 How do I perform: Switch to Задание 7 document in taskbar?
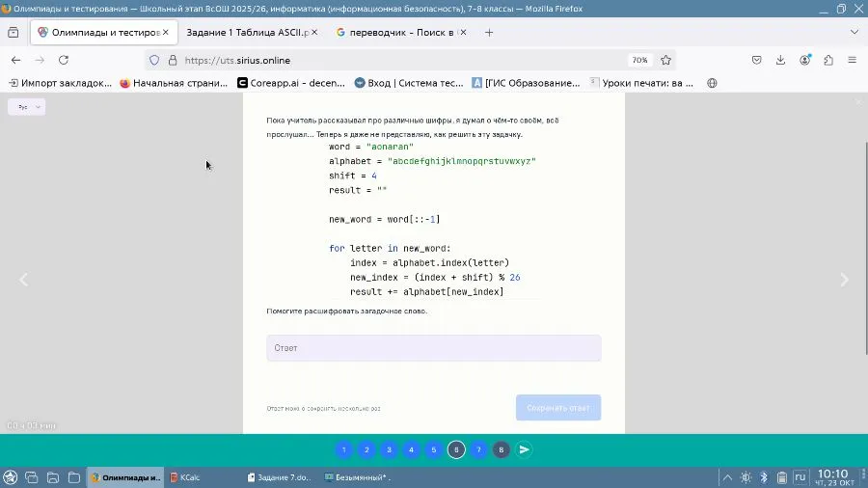pyautogui.click(x=280, y=477)
